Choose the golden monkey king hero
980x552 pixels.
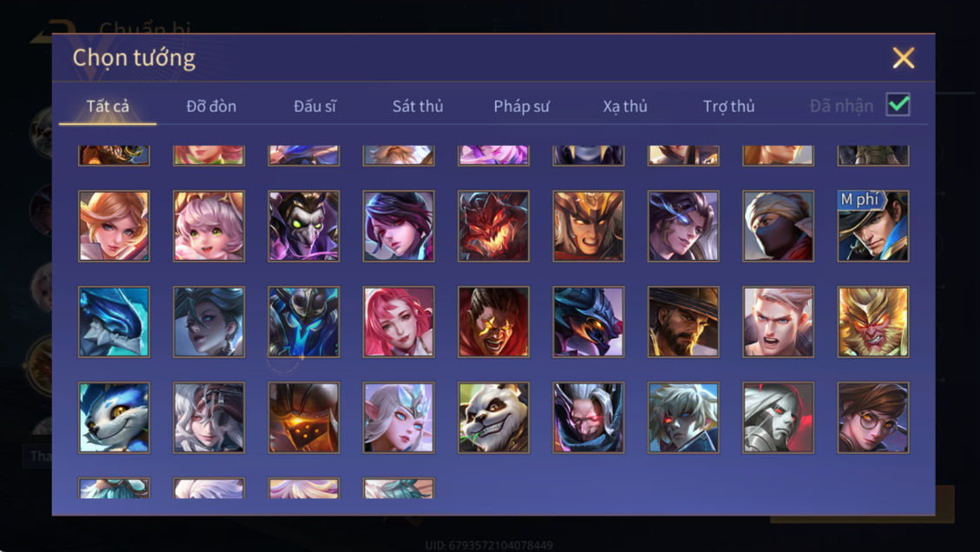coord(873,322)
